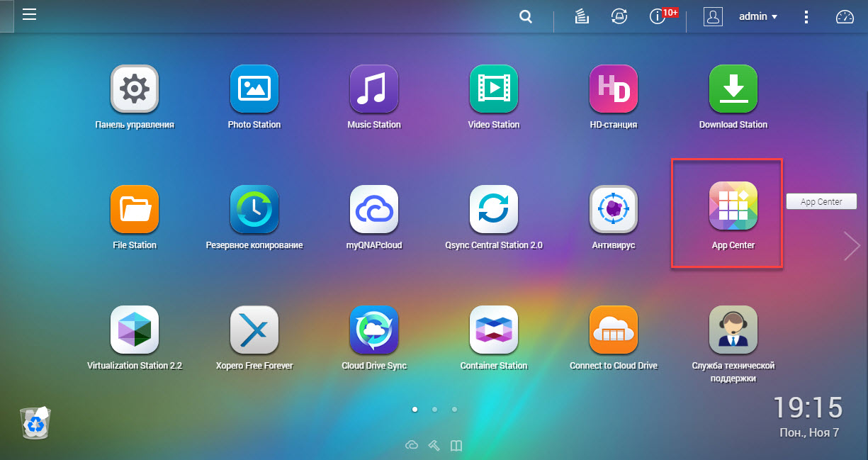
Task: Open the utilities hammer icon at bottom
Action: [x=434, y=445]
